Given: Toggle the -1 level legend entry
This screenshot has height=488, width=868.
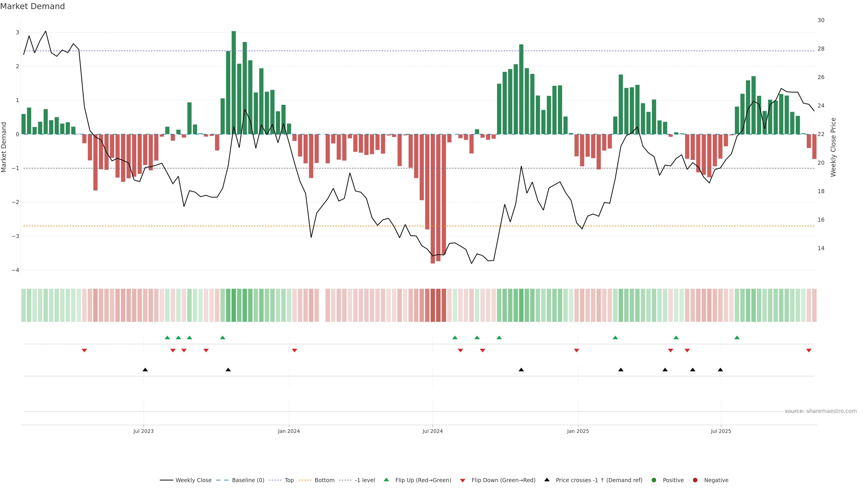Looking at the screenshot, I should point(365,480).
